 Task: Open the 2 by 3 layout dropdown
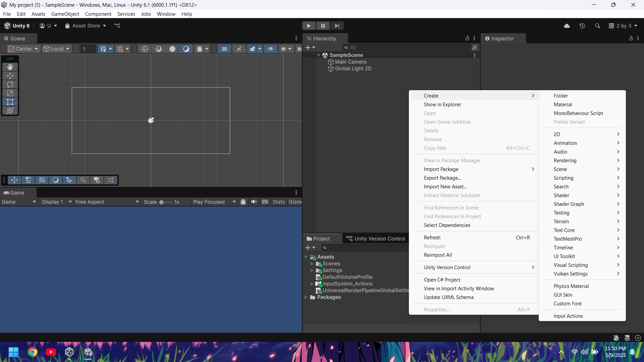click(x=623, y=26)
